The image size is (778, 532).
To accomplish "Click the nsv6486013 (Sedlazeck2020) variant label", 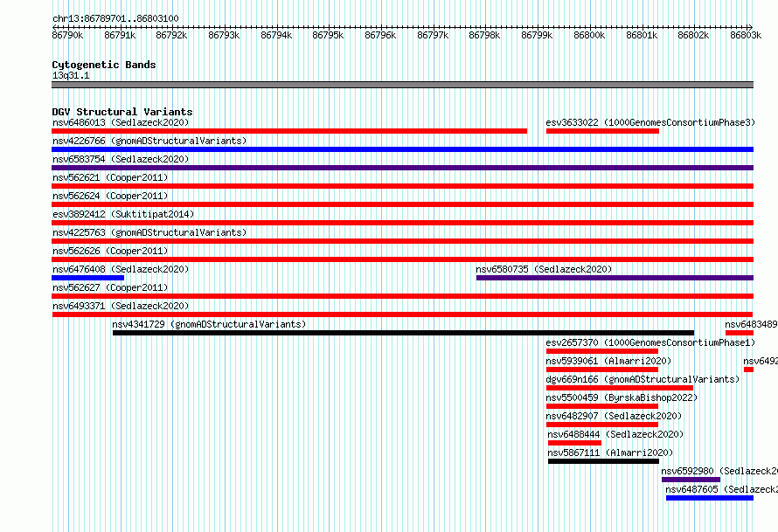I will pyautogui.click(x=121, y=122).
